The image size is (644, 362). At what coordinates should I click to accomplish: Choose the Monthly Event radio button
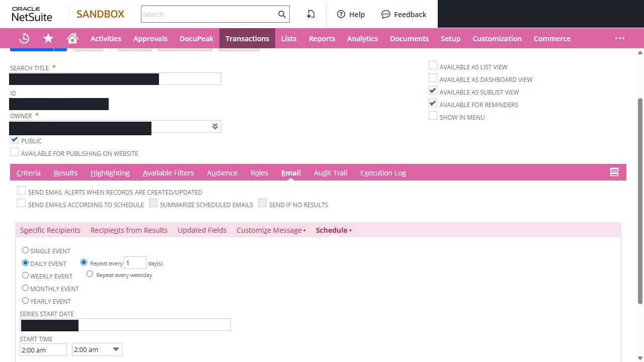(x=25, y=288)
